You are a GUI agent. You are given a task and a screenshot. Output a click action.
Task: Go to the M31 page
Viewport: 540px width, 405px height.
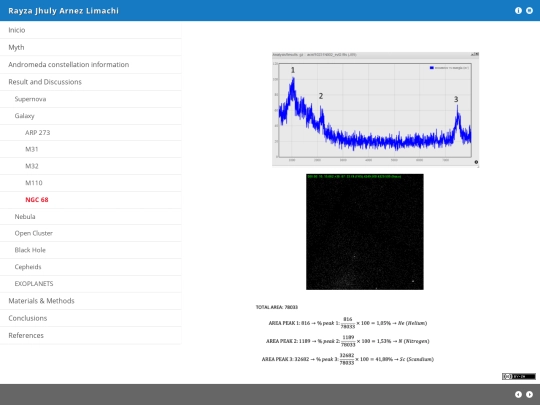click(x=91, y=149)
